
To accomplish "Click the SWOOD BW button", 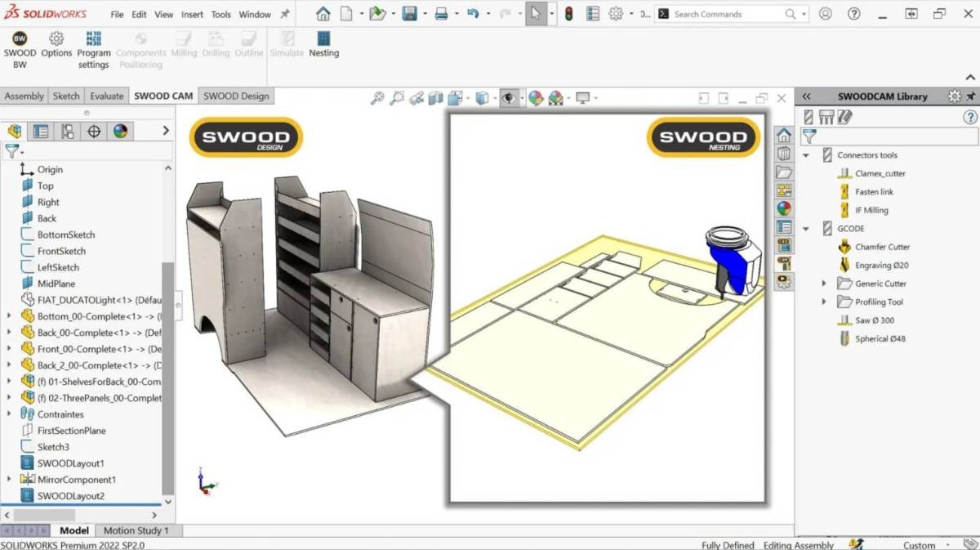I will coord(20,50).
